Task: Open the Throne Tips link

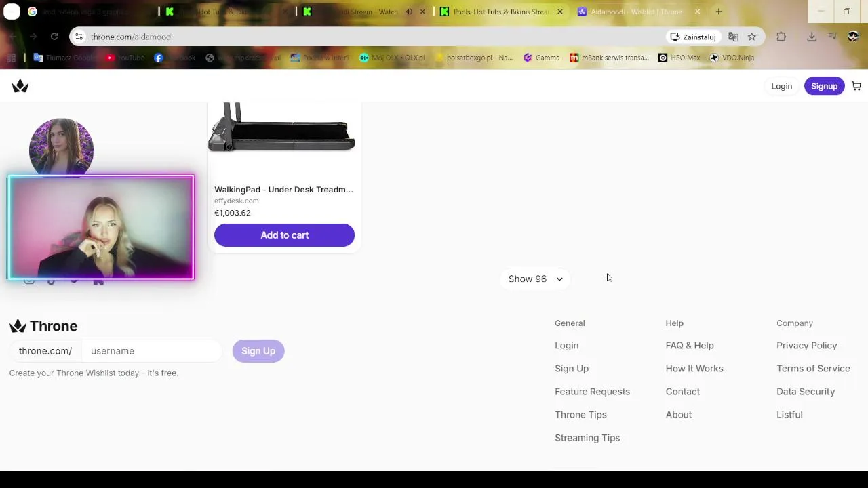Action: tap(580, 415)
